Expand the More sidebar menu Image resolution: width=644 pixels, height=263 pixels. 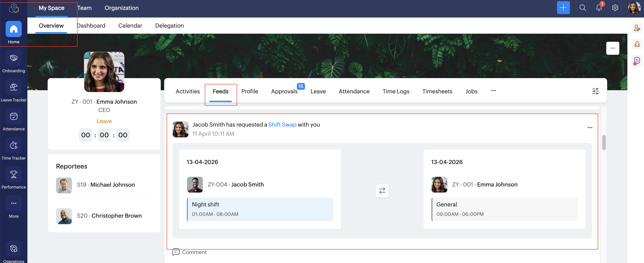[x=13, y=203]
